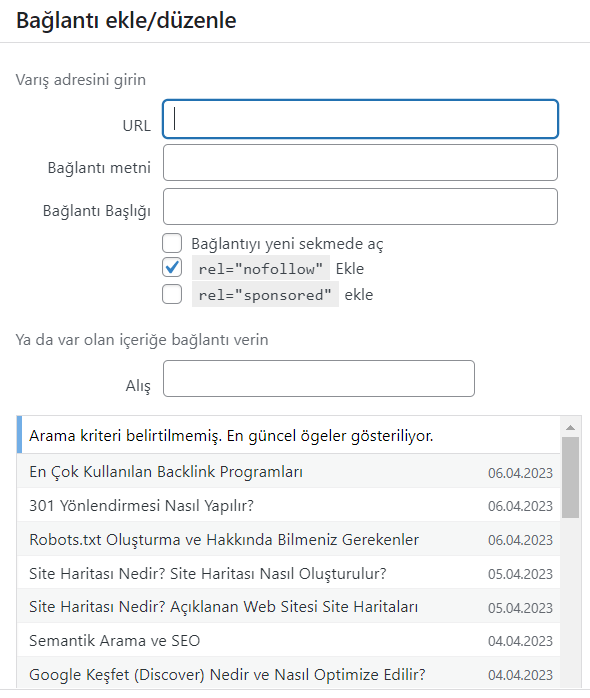Viewport: 590px width, 698px height.
Task: Click the Bağlantıyı yeni sekmede aç label
Action: (287, 243)
